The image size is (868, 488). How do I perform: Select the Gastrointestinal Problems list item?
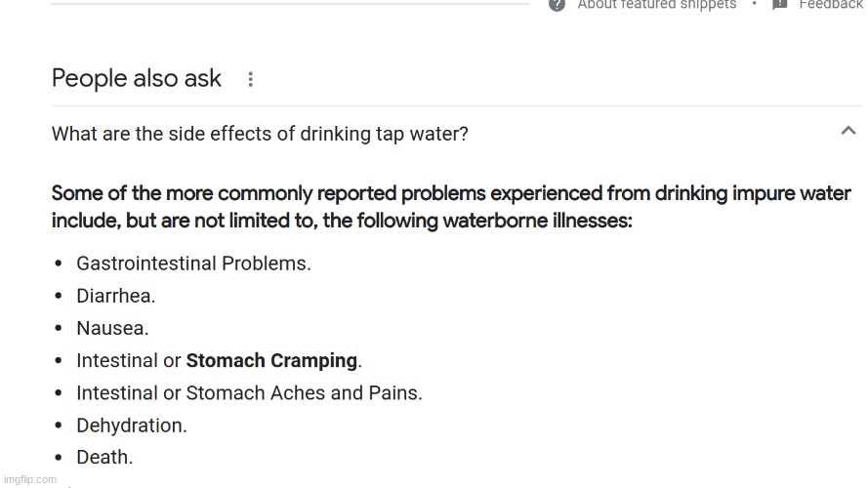coord(193,264)
